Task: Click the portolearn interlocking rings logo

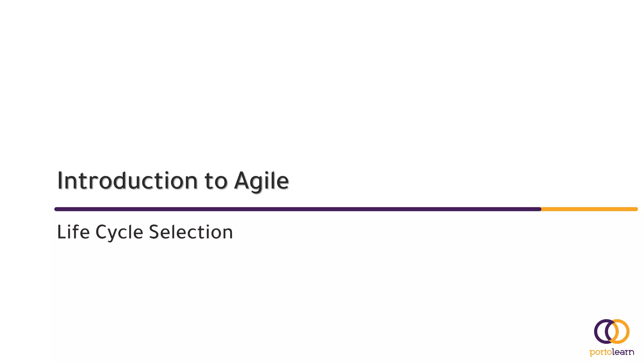Action: pos(612,332)
